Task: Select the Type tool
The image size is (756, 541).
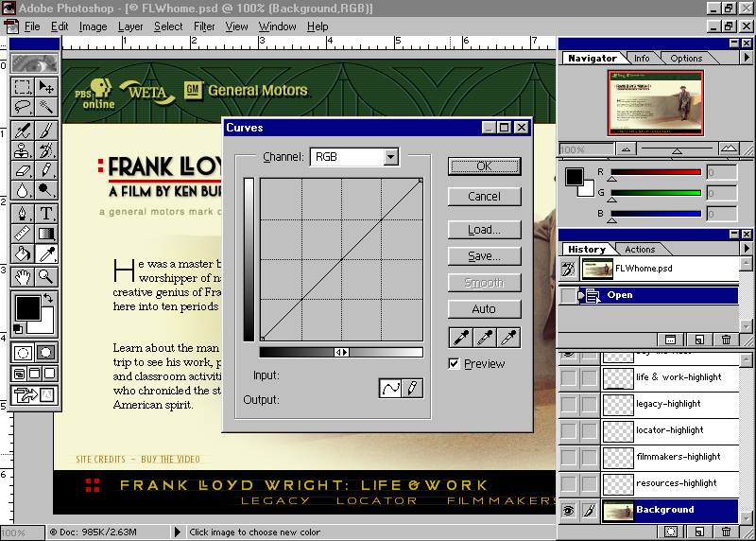Action: tap(46, 214)
